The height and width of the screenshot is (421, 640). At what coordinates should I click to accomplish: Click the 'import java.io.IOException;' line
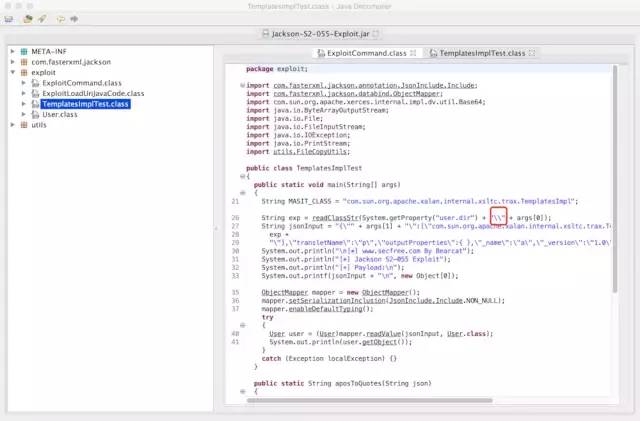[298, 135]
